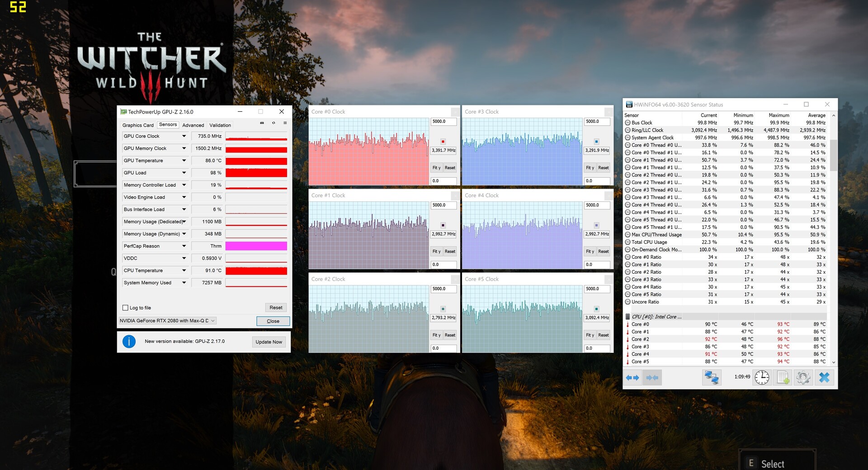The image size is (868, 470).
Task: Open the GPU Temperature sensor dropdown
Action: click(x=184, y=161)
